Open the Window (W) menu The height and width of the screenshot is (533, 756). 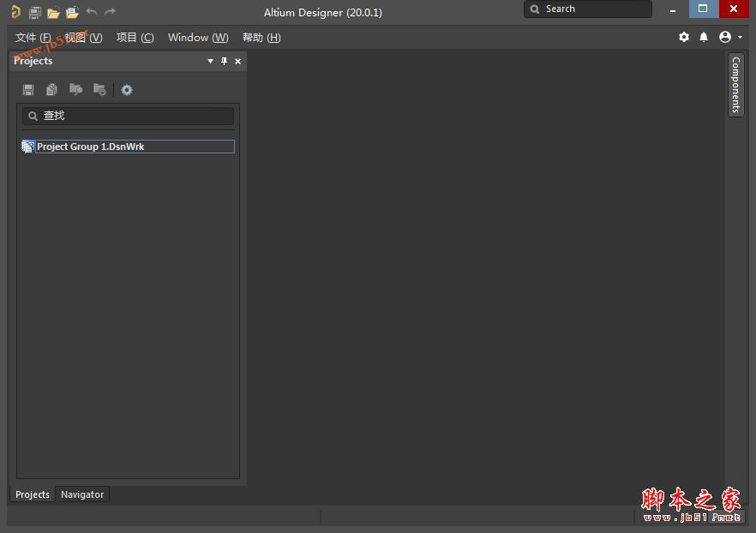[x=198, y=38]
